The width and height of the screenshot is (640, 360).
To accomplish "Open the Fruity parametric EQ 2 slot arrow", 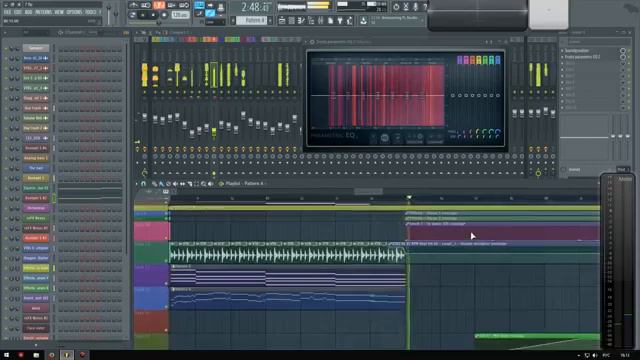I will pyautogui.click(x=562, y=57).
